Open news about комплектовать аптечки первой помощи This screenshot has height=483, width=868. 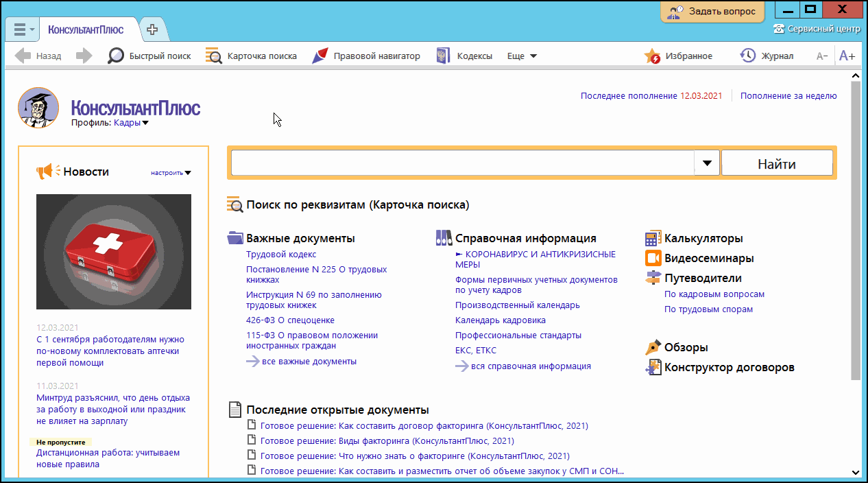(x=110, y=351)
